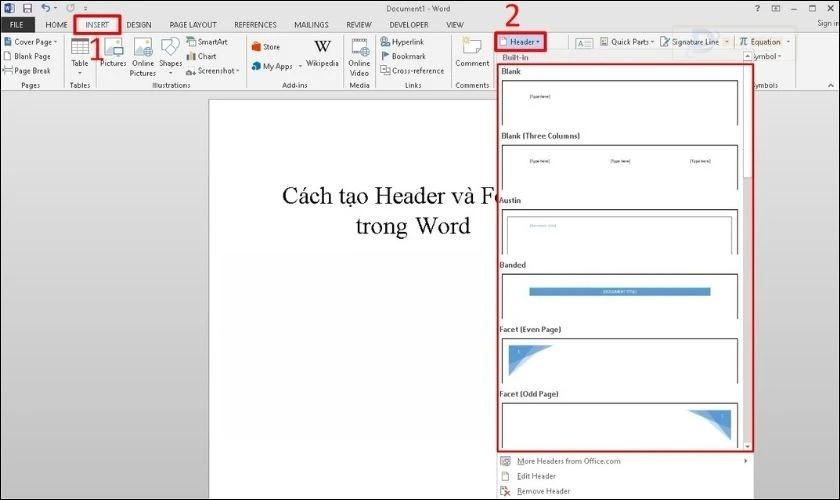The width and height of the screenshot is (840, 500).
Task: Insert an Online Video
Action: pos(359,57)
